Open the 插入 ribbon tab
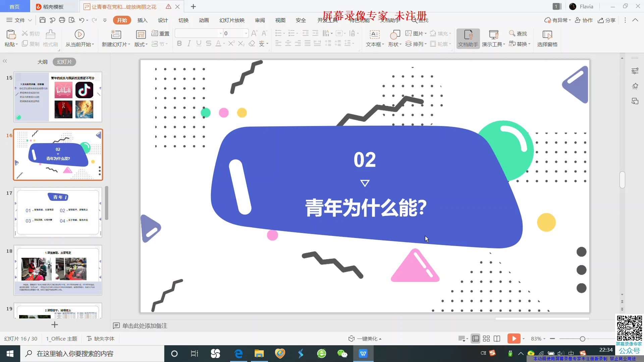The image size is (644, 362). coord(142,20)
